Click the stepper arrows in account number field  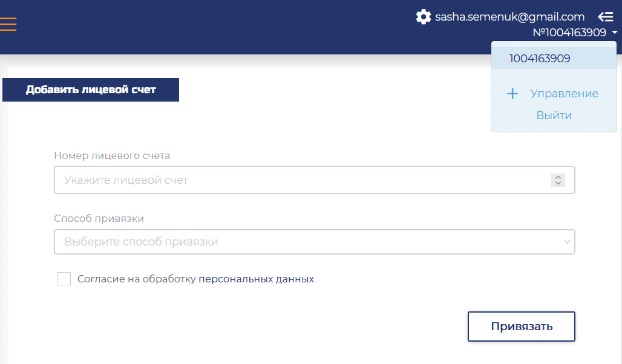(x=558, y=180)
